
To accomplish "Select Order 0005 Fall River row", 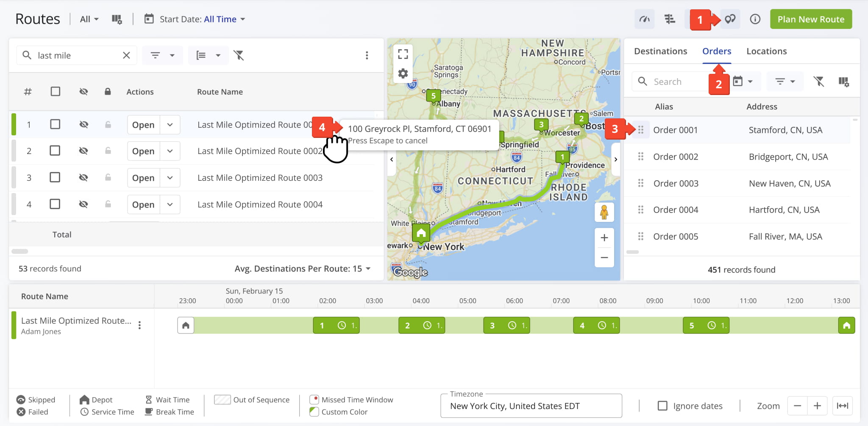I will coord(738,236).
